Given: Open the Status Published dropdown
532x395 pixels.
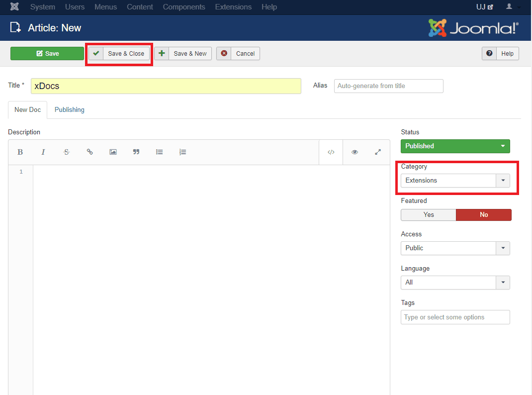Looking at the screenshot, I should tap(455, 146).
